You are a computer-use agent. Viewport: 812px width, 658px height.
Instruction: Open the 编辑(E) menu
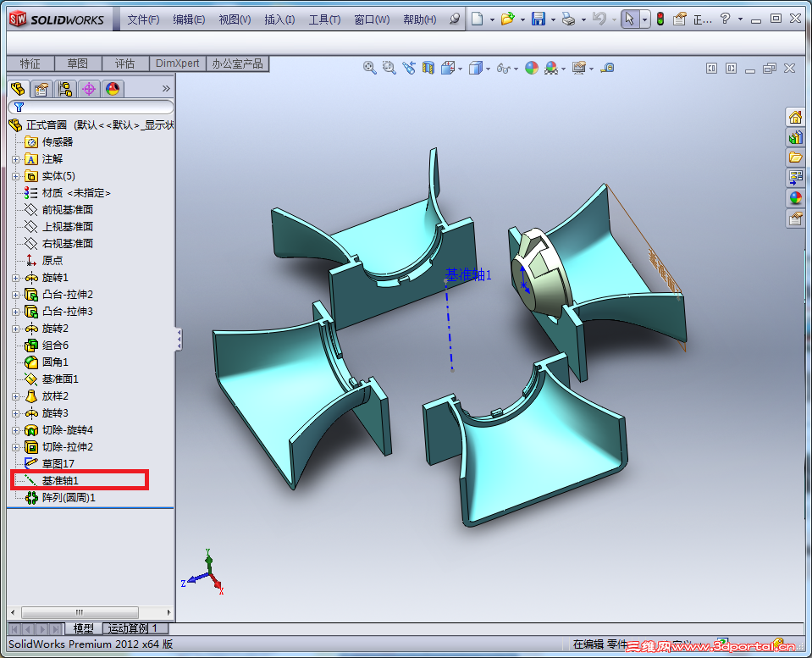click(x=189, y=19)
